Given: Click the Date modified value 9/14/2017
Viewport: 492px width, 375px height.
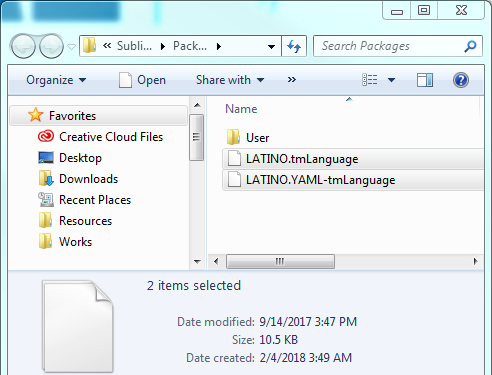Looking at the screenshot, I should [308, 322].
